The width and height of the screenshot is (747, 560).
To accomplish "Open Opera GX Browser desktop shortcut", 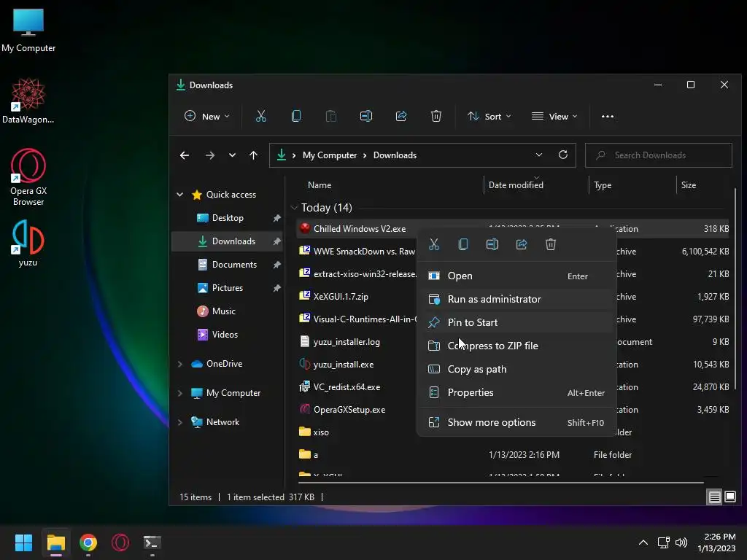I will [28, 177].
